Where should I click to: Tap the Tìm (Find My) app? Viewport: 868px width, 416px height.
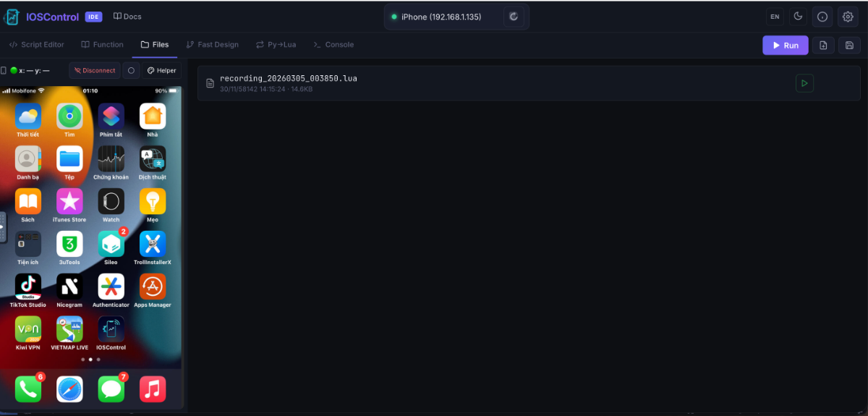pos(69,116)
